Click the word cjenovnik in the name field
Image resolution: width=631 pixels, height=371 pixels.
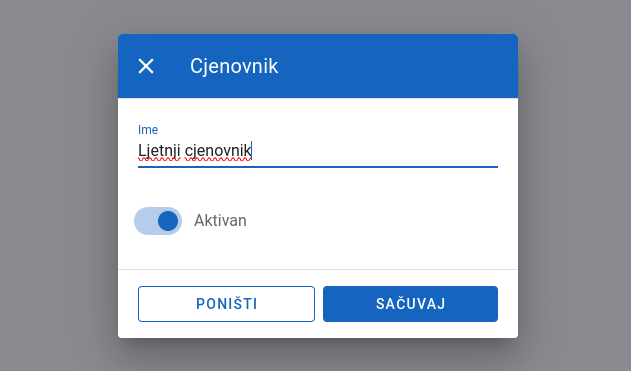point(218,151)
